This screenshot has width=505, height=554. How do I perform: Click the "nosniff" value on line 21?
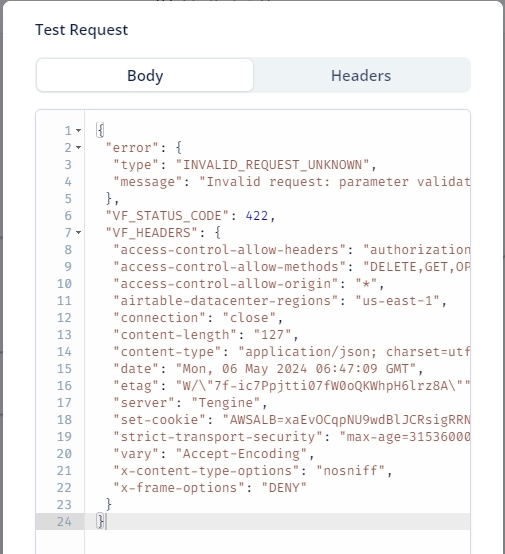coord(350,471)
